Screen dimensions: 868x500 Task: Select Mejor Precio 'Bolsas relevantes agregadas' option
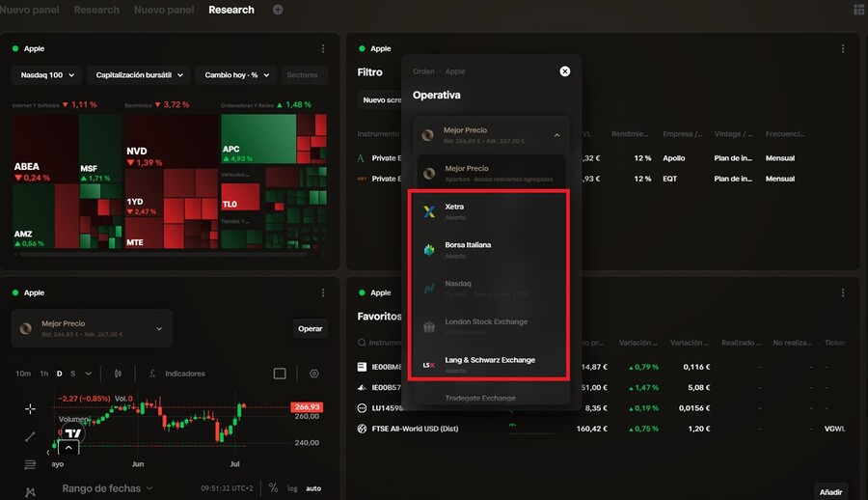point(491,173)
